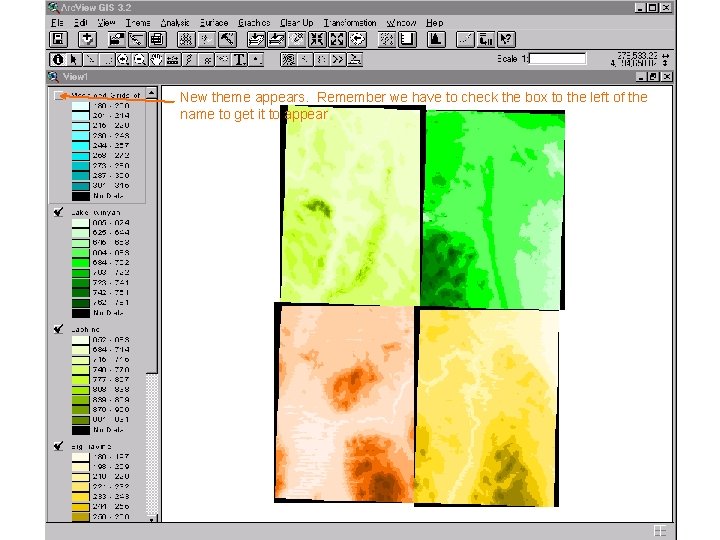Screen dimensions: 720x540
Task: Select the Pan hand tool
Action: [x=156, y=60]
